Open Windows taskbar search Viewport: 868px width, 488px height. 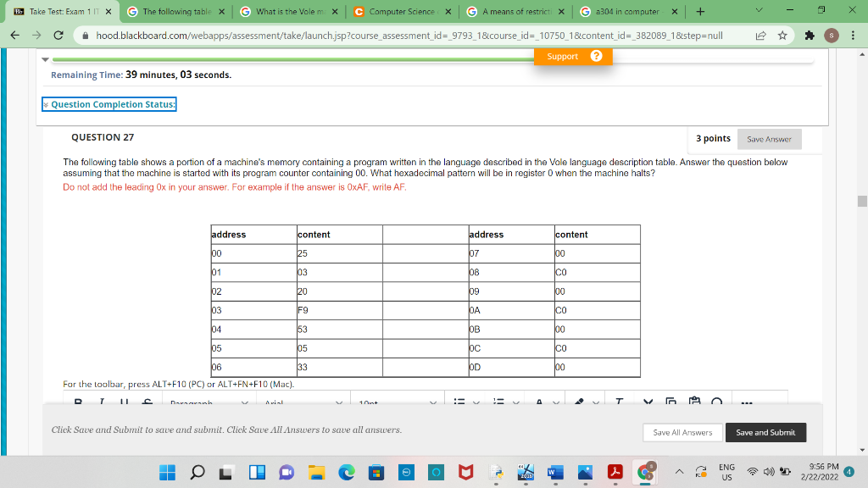tap(197, 472)
